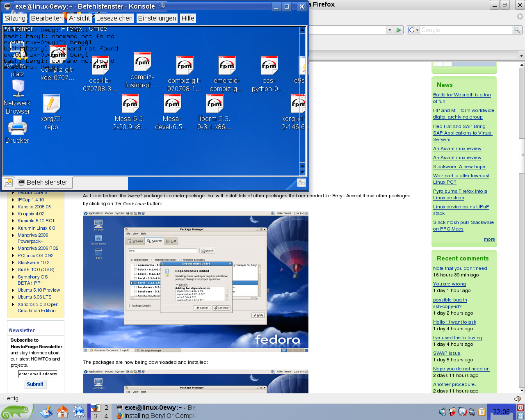Open the Einstellungen menu in Konsole
525x420 pixels.
point(157,18)
